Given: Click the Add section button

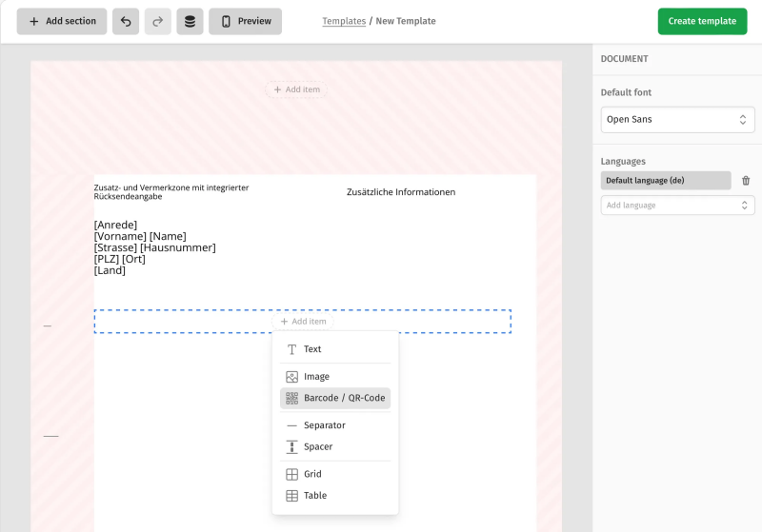Looking at the screenshot, I should tap(62, 22).
